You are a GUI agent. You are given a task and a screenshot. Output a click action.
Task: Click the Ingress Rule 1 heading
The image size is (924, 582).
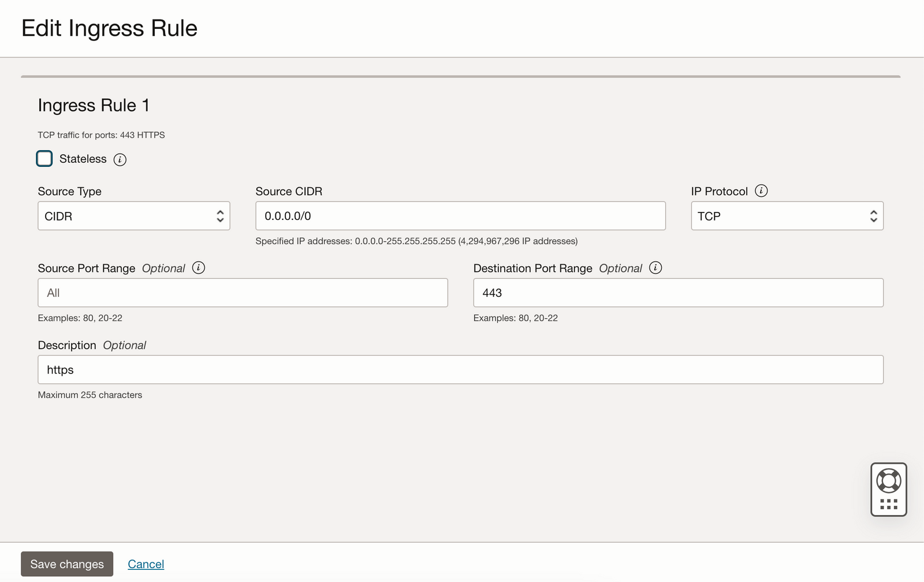94,105
